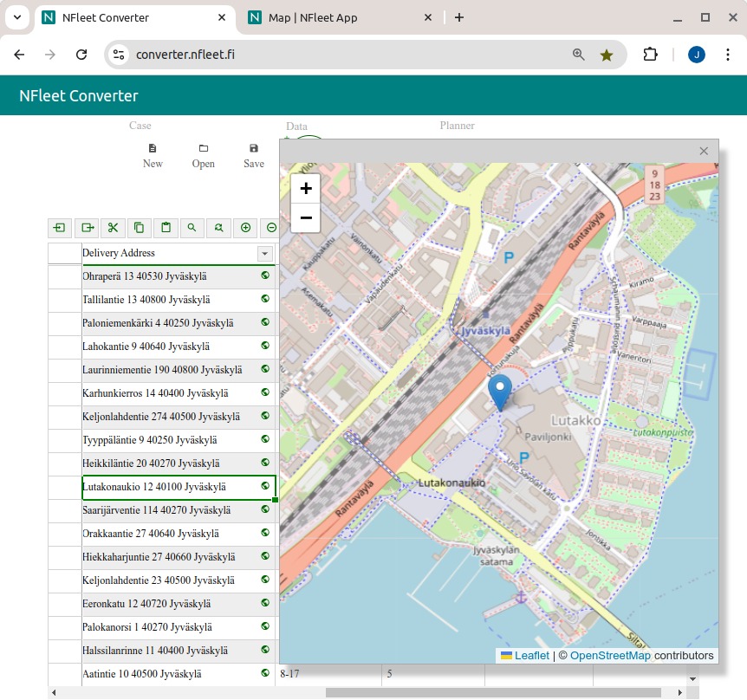Screen dimensions: 747x700
Task: Click the globe icon for Lutakonaukio 12
Action: 265,486
